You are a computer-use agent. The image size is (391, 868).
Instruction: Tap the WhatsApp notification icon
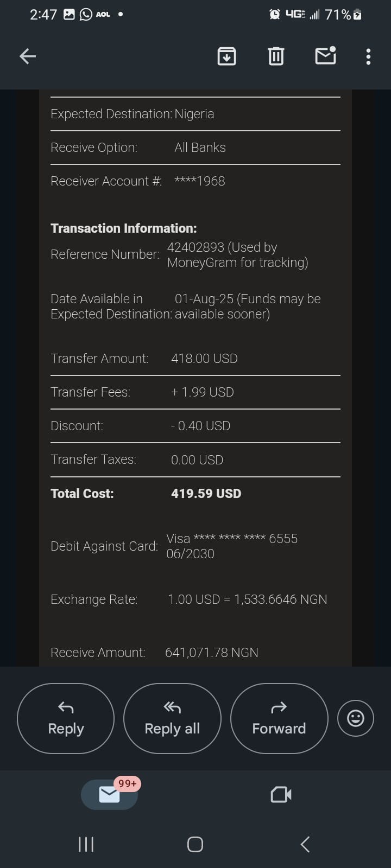tap(86, 15)
